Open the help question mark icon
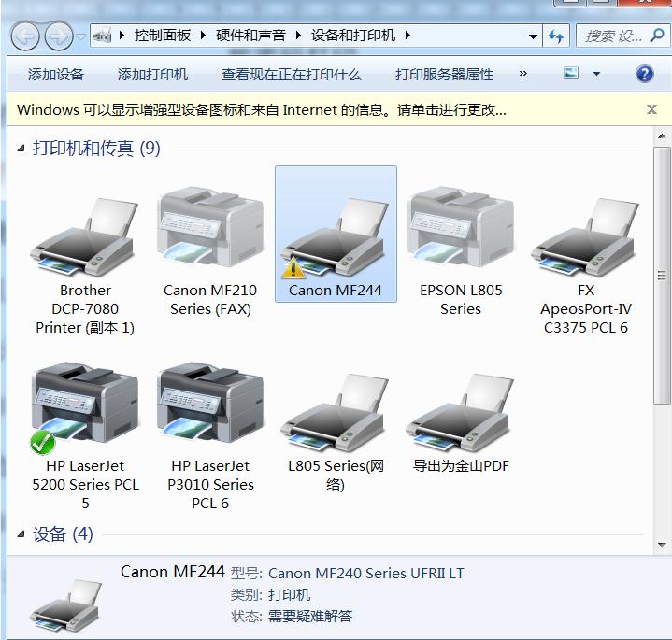Image resolution: width=672 pixels, height=640 pixels. [645, 74]
